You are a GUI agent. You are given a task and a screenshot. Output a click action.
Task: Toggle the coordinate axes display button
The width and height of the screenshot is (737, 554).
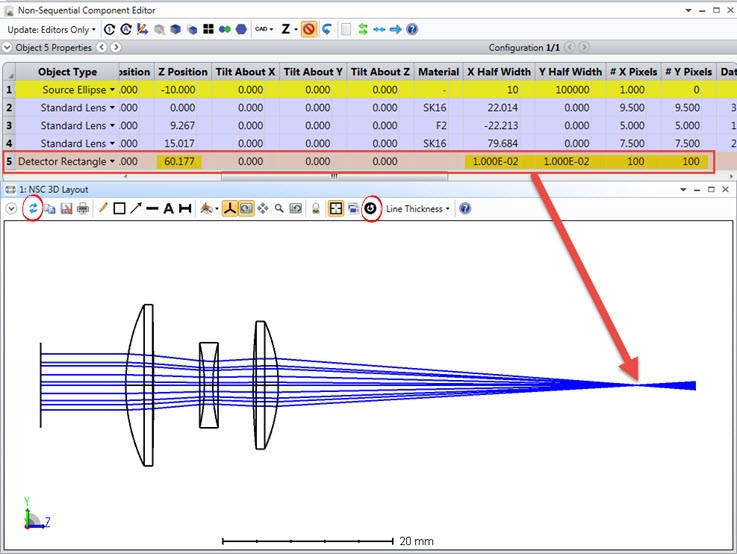tap(230, 209)
